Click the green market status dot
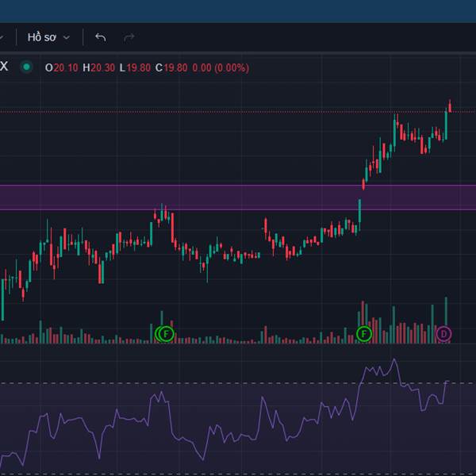Image resolution: width=476 pixels, height=476 pixels. [26, 67]
